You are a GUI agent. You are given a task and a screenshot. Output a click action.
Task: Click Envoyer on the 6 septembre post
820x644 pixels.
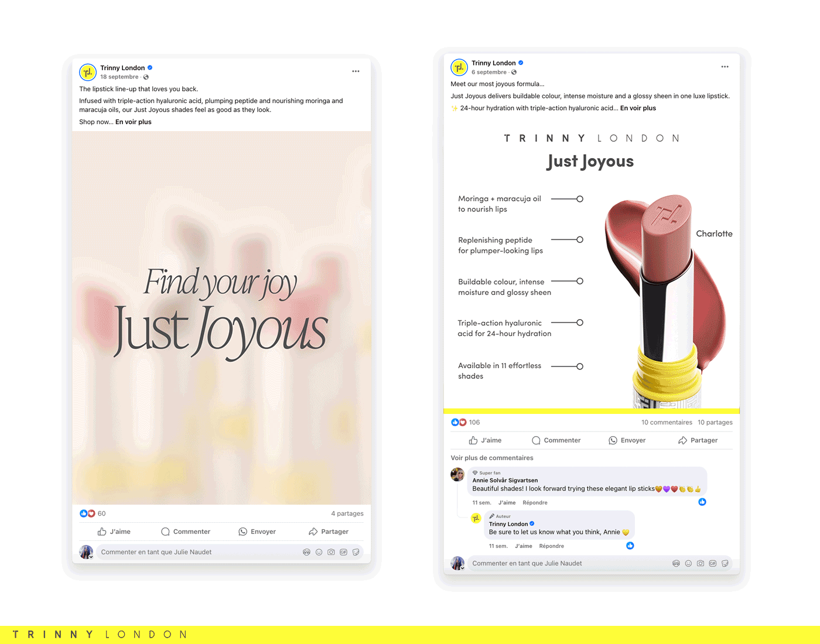[627, 440]
